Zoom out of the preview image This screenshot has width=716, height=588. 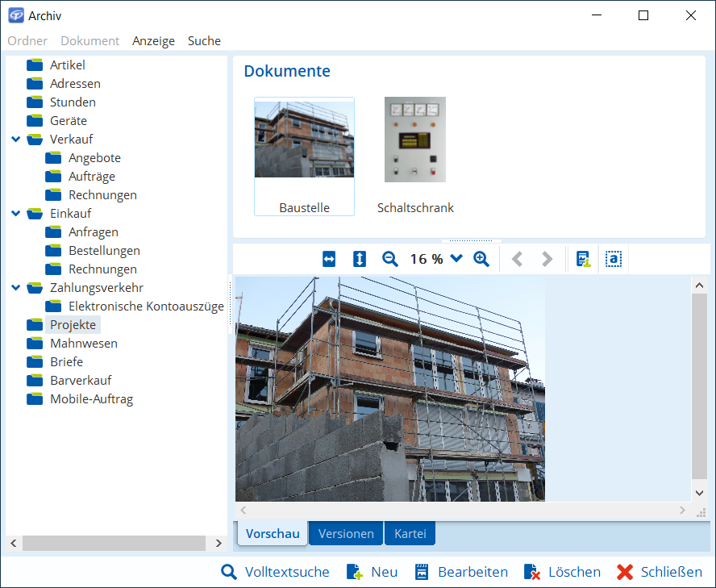tap(390, 259)
